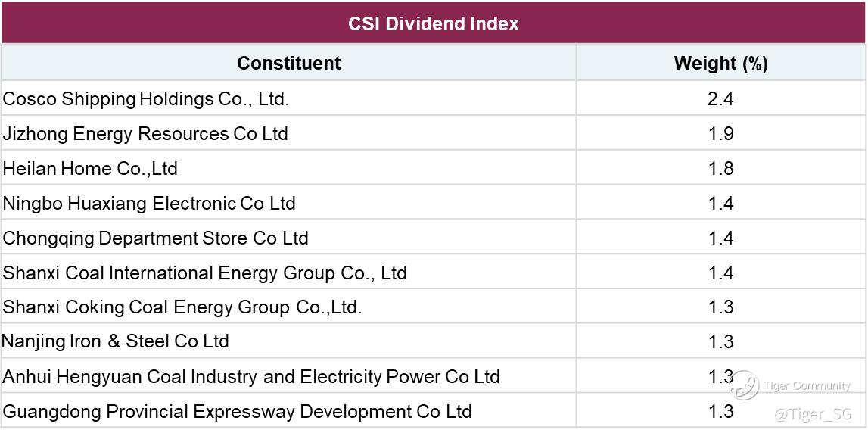Viewport: 868px width, 433px height.
Task: Select the 2.4 weight value for Cosco
Action: click(720, 99)
